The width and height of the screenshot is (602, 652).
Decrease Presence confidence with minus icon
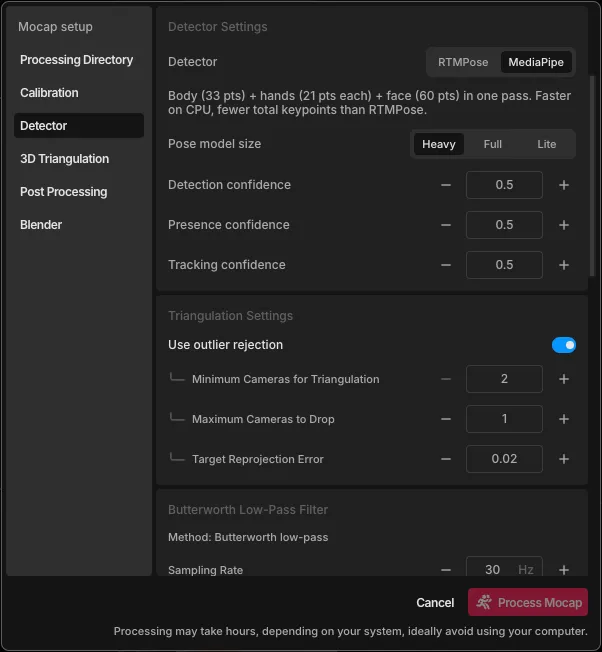[x=446, y=225]
